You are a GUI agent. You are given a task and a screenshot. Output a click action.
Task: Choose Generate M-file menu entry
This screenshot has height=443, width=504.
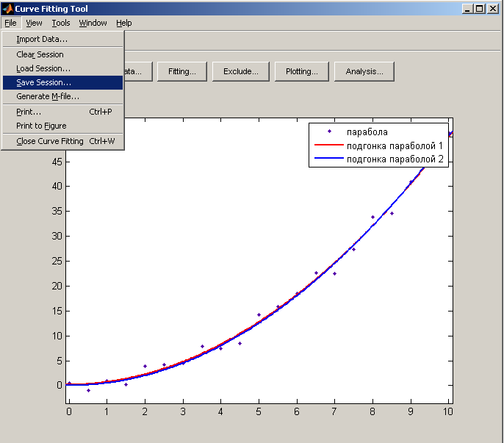(62, 96)
